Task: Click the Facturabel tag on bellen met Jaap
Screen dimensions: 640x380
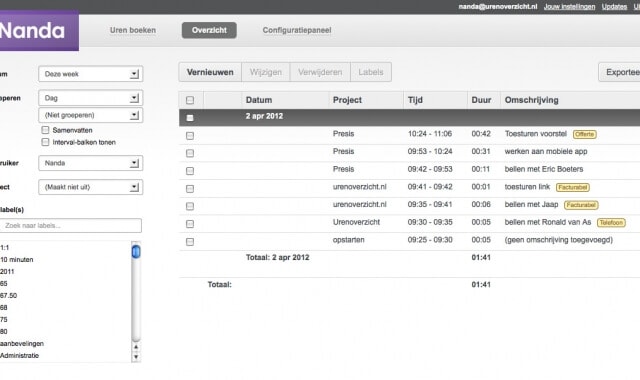Action: click(x=581, y=205)
